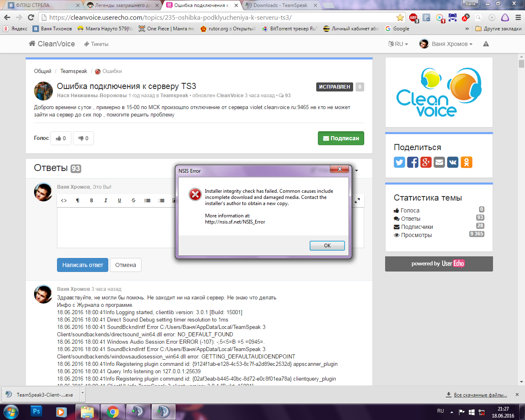The image size is (525, 420).
Task: Open the Windows Start menu
Action: tap(11, 411)
